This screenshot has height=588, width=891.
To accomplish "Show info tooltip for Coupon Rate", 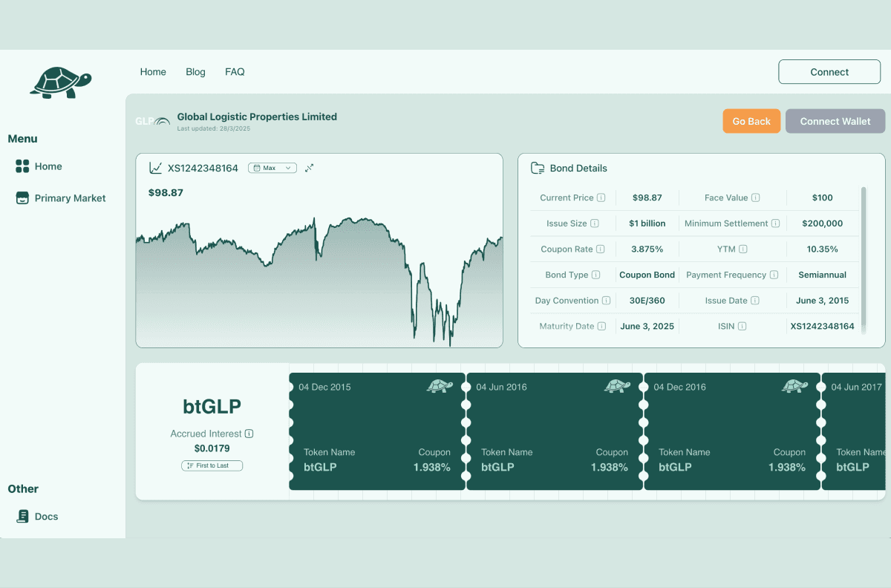I will coord(601,249).
